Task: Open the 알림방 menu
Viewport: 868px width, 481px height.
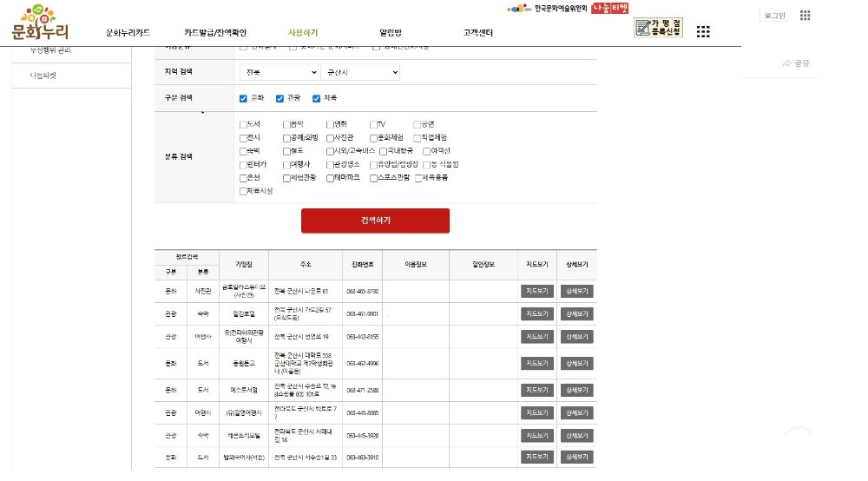Action: coord(391,33)
